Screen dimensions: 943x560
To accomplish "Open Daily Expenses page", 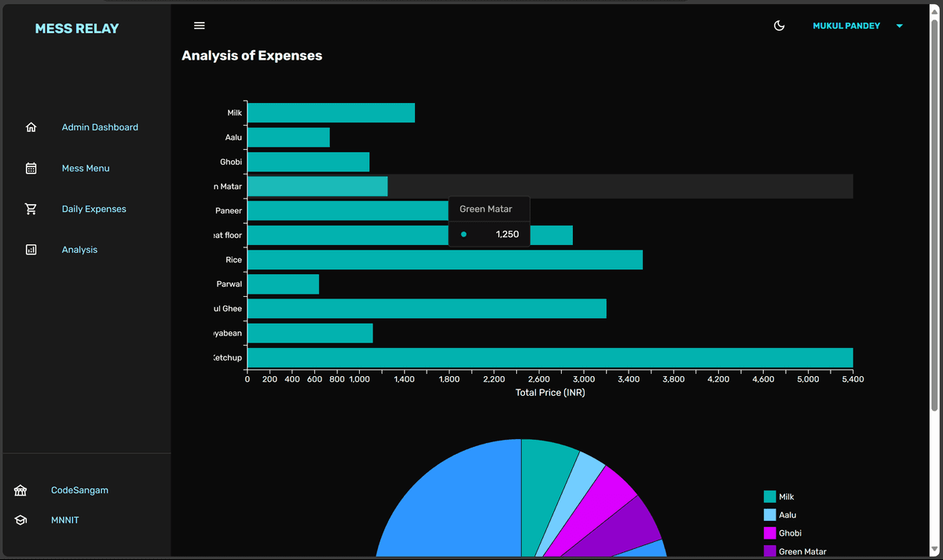I will coord(94,209).
